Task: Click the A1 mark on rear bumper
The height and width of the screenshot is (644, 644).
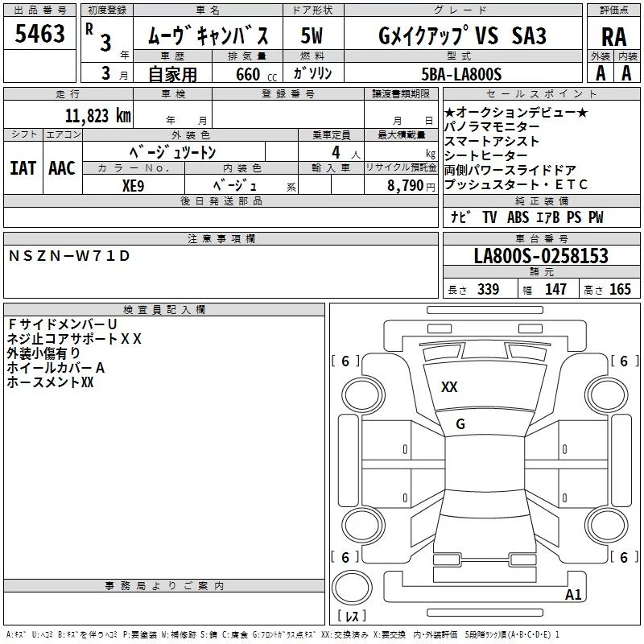Action: tap(573, 594)
